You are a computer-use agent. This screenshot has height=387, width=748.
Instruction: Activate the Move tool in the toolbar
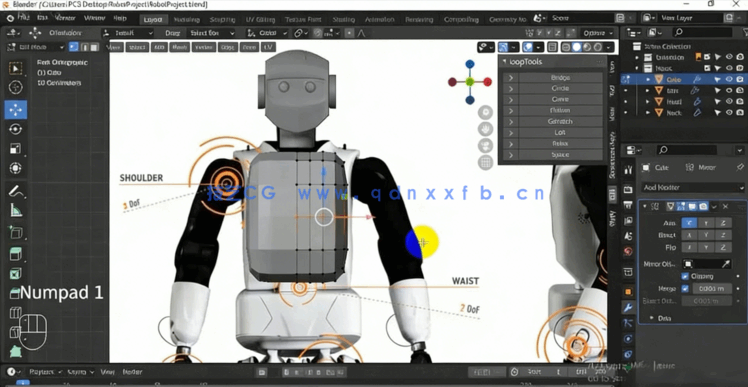point(16,110)
